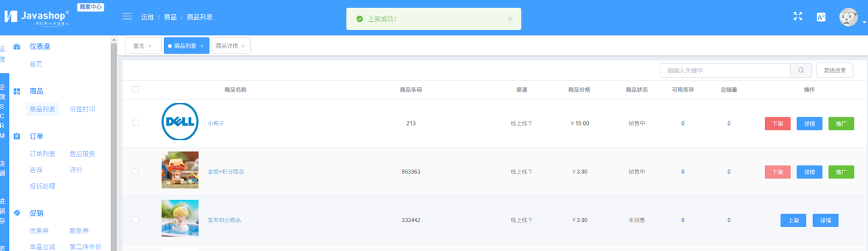Close the 上架成功 notification

[510, 19]
